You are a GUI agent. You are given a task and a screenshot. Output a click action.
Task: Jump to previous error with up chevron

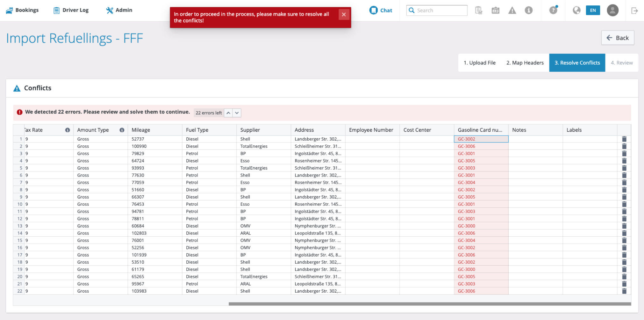(x=228, y=113)
